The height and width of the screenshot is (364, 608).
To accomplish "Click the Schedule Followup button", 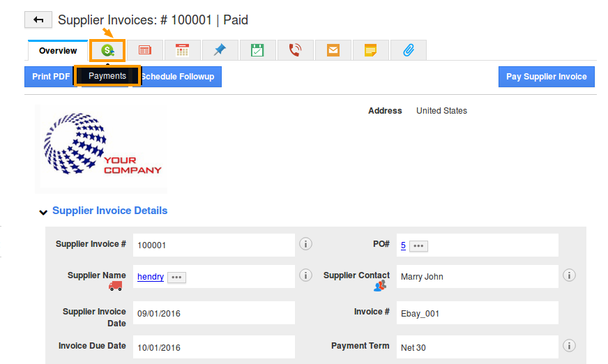I will 178,77.
